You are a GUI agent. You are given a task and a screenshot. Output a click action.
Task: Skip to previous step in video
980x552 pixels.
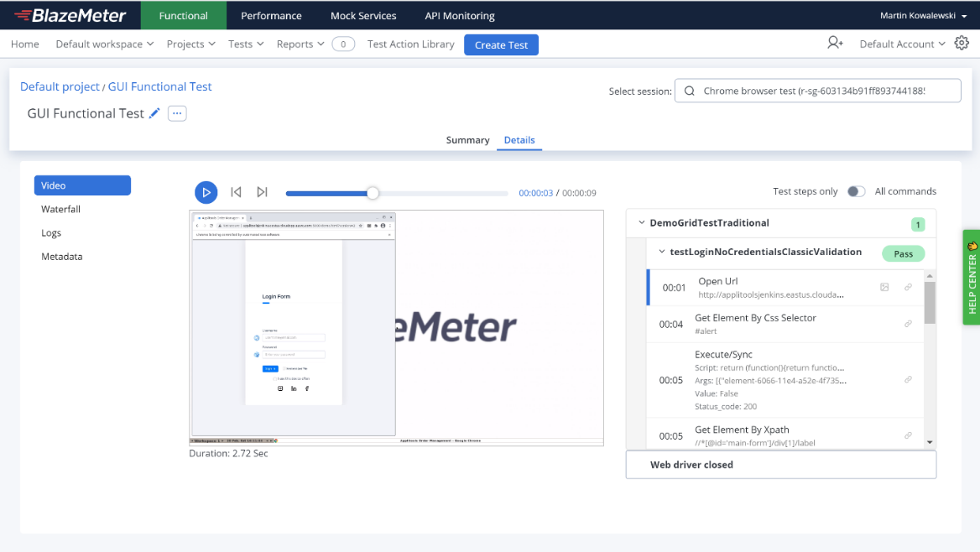tap(236, 192)
